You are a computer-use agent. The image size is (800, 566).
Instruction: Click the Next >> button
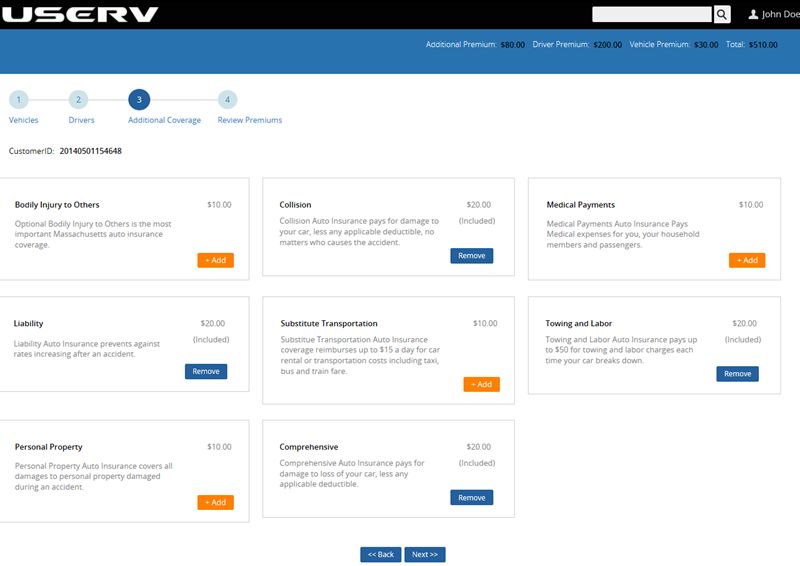[425, 554]
